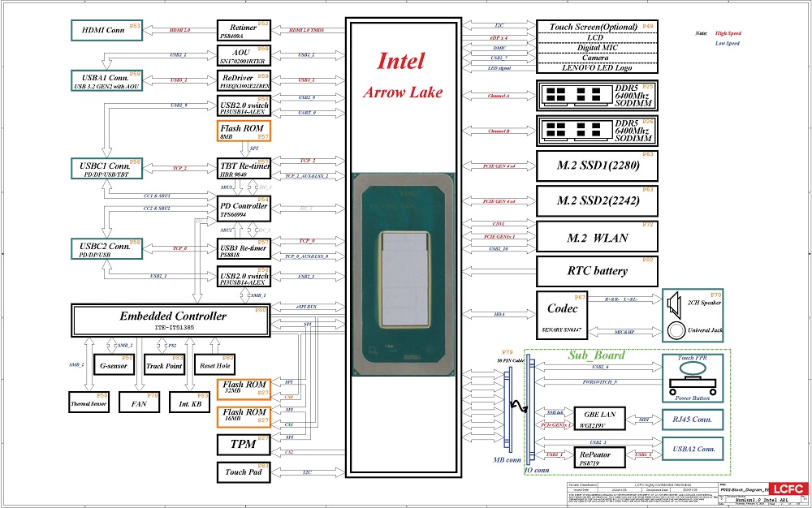Click the Touch Screen(Optional) row
812x508 pixels.
tap(597, 27)
